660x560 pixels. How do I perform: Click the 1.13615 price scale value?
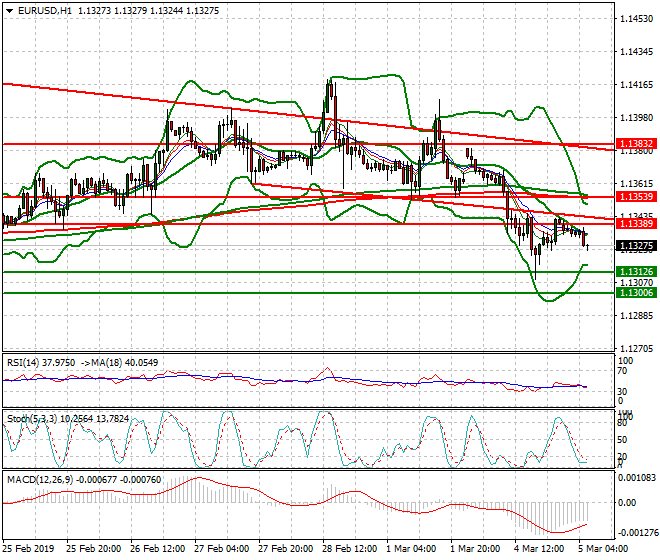point(636,184)
